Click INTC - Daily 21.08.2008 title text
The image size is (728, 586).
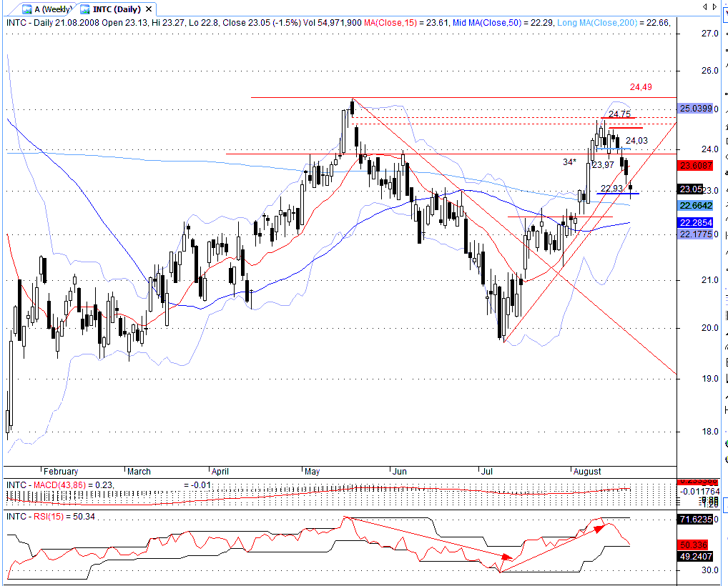coord(53,22)
